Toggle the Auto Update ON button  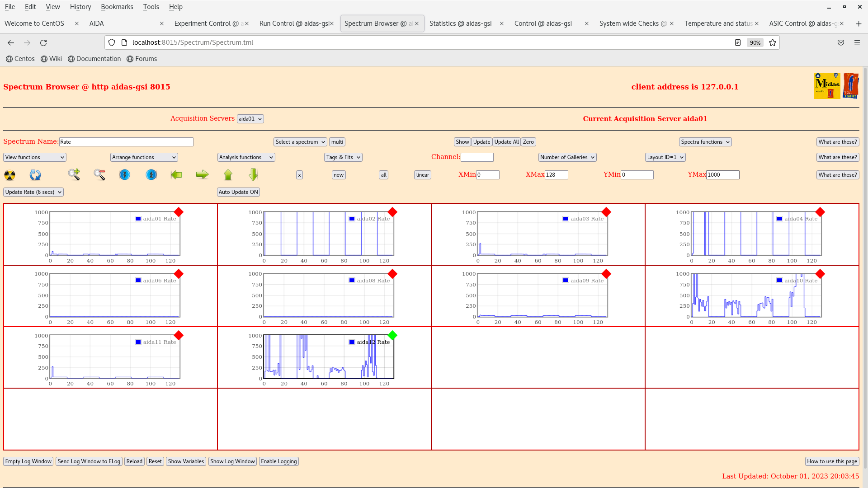tap(238, 192)
